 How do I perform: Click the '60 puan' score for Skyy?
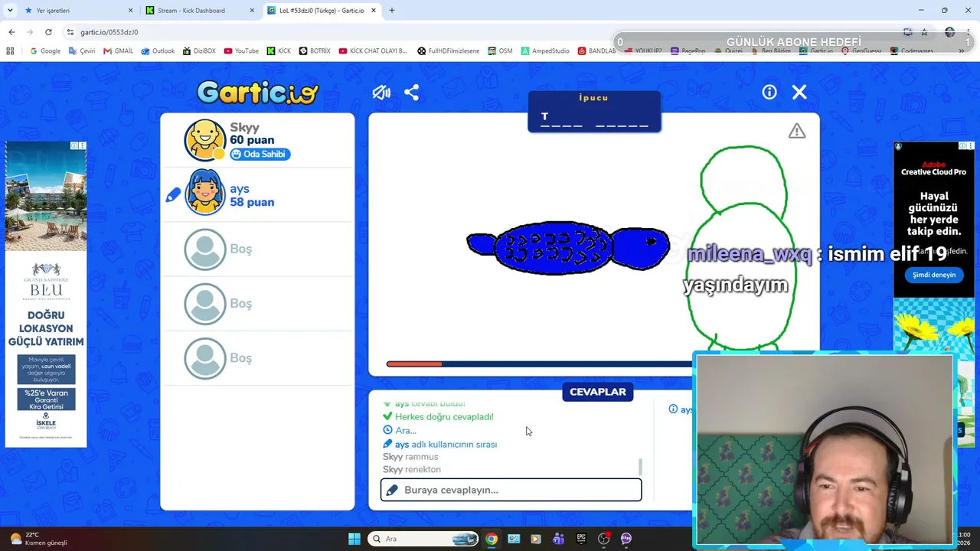(252, 141)
